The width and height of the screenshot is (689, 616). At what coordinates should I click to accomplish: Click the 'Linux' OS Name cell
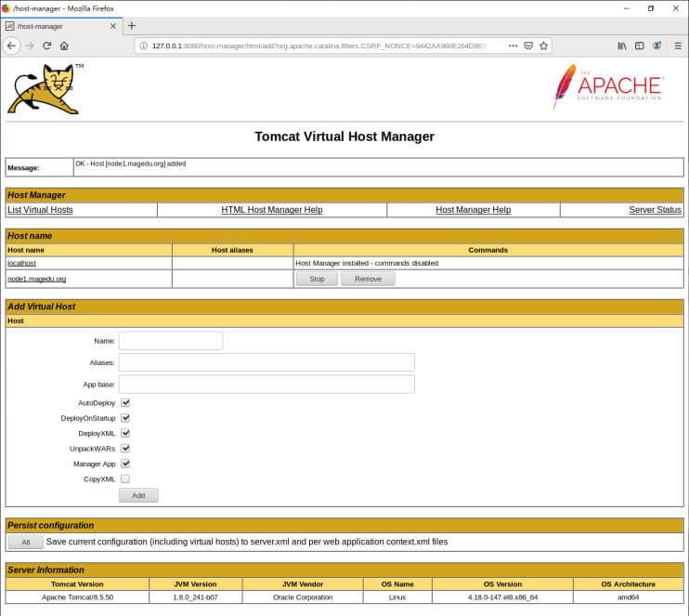[397, 597]
